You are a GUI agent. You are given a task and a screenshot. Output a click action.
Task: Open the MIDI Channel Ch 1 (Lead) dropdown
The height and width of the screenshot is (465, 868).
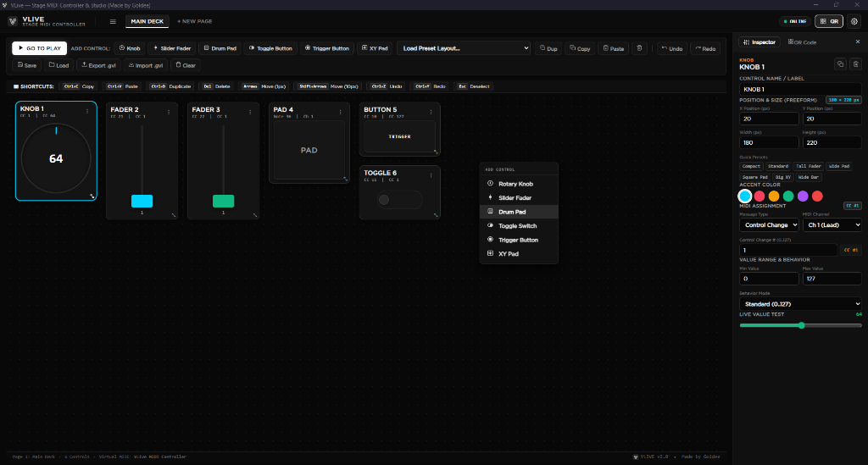point(832,225)
